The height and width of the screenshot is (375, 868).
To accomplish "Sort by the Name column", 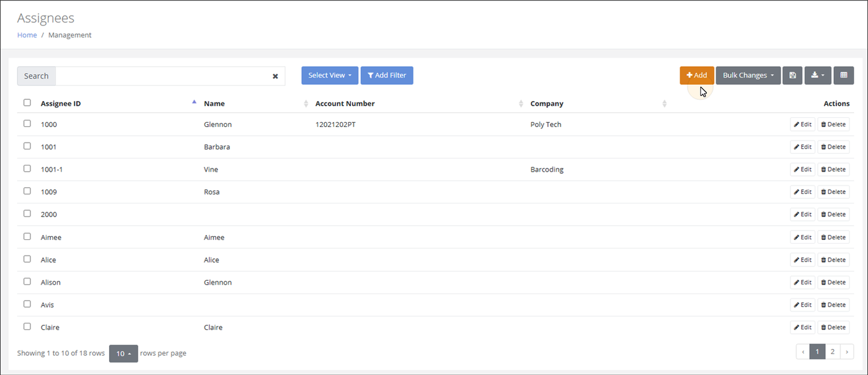I will [215, 104].
